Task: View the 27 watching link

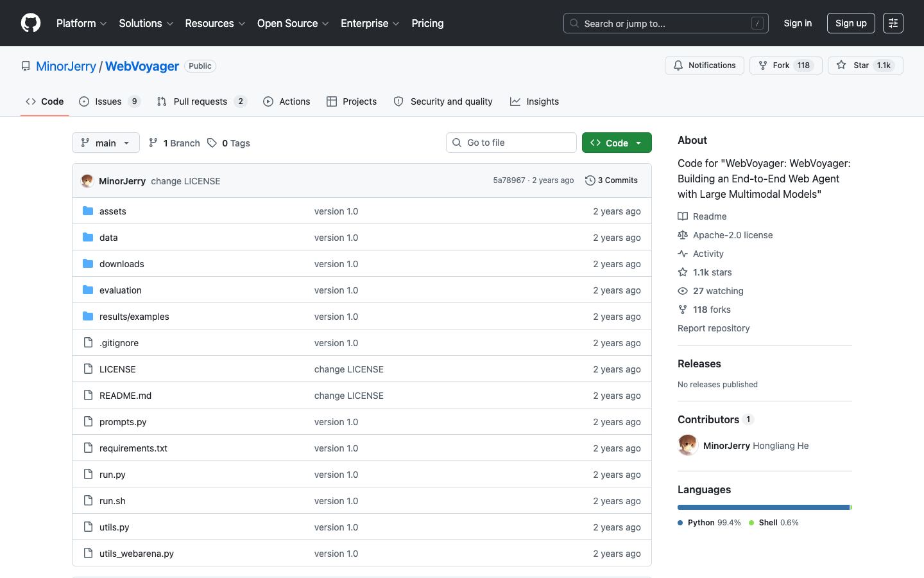Action: click(x=710, y=291)
